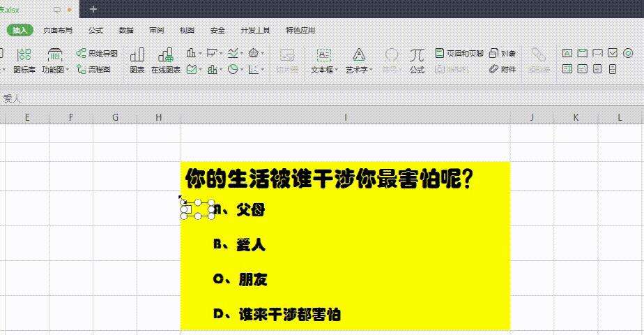
Task: Switch to the 页面布局 ribbon tab
Action: (57, 30)
